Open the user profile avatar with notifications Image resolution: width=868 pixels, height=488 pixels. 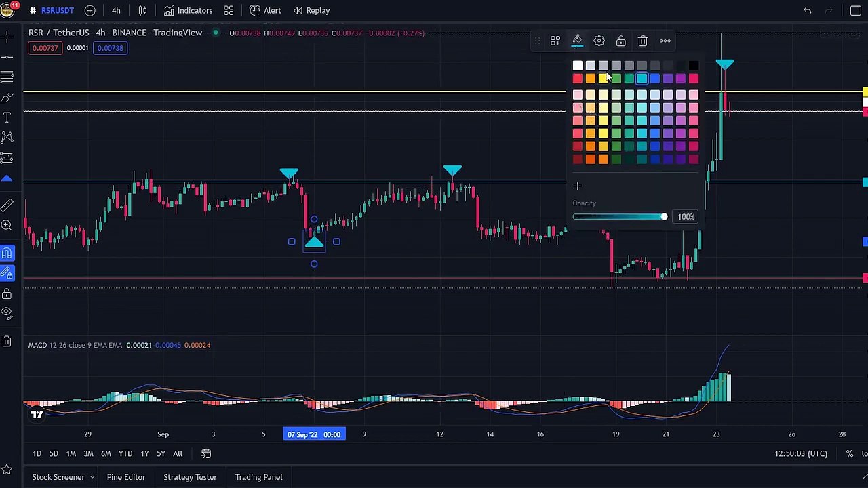8,9
